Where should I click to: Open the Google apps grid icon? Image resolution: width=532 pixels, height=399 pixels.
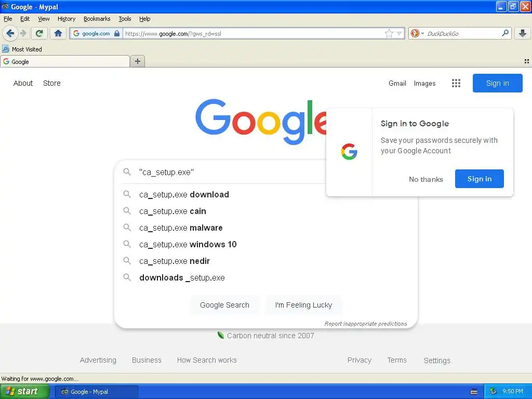456,83
